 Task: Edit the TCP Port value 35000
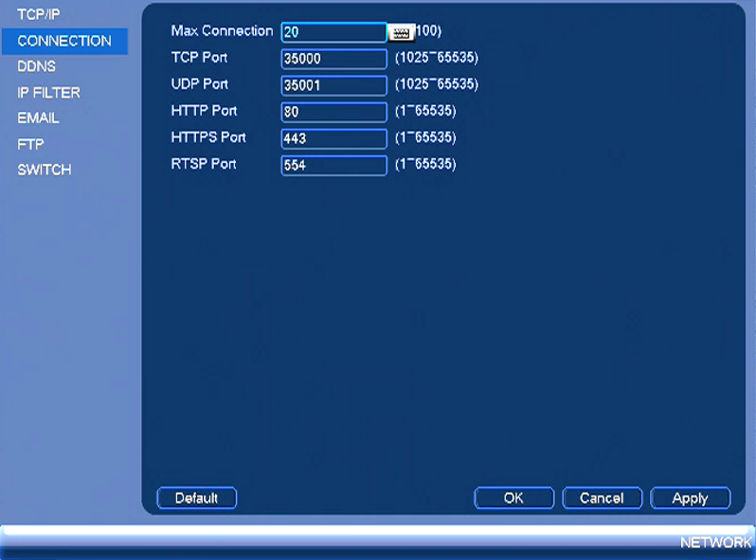pyautogui.click(x=333, y=59)
